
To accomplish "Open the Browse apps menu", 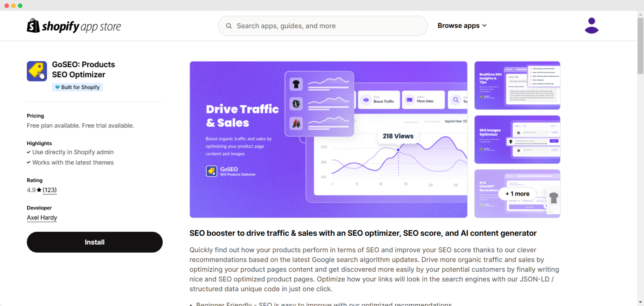I will click(459, 25).
